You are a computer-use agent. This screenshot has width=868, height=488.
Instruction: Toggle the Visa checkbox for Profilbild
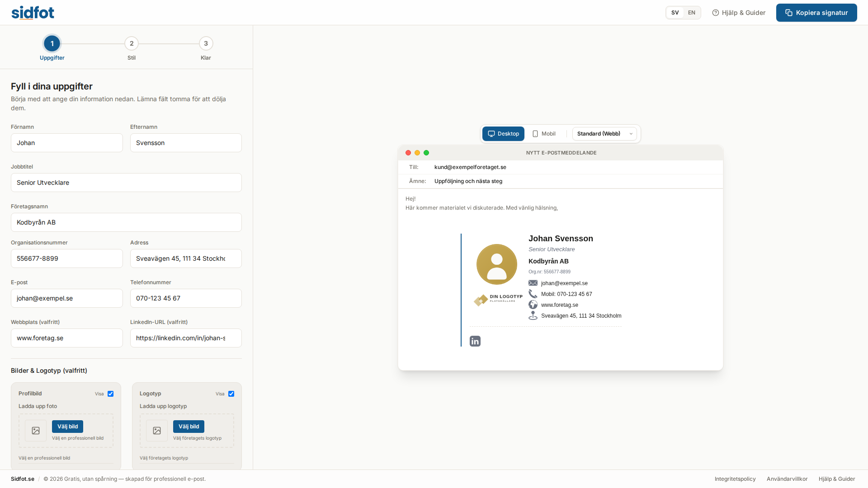110,394
